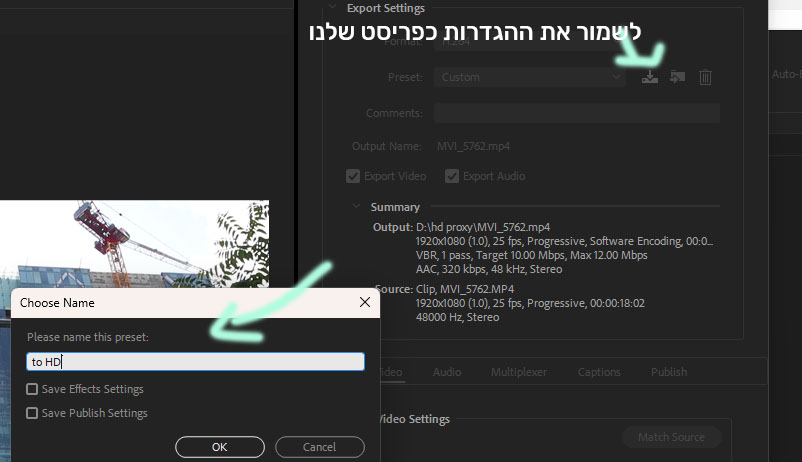Screen dimensions: 802x462
Task: Go to the Publish tab
Action: [669, 372]
